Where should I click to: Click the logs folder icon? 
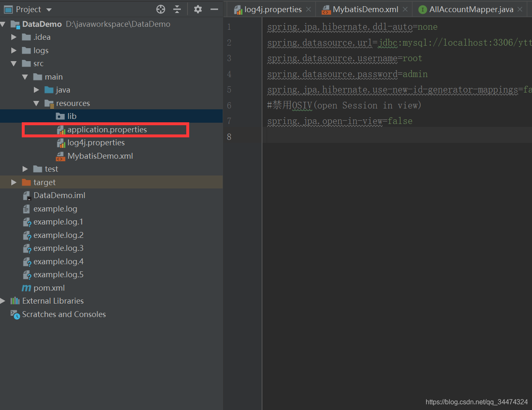point(26,50)
